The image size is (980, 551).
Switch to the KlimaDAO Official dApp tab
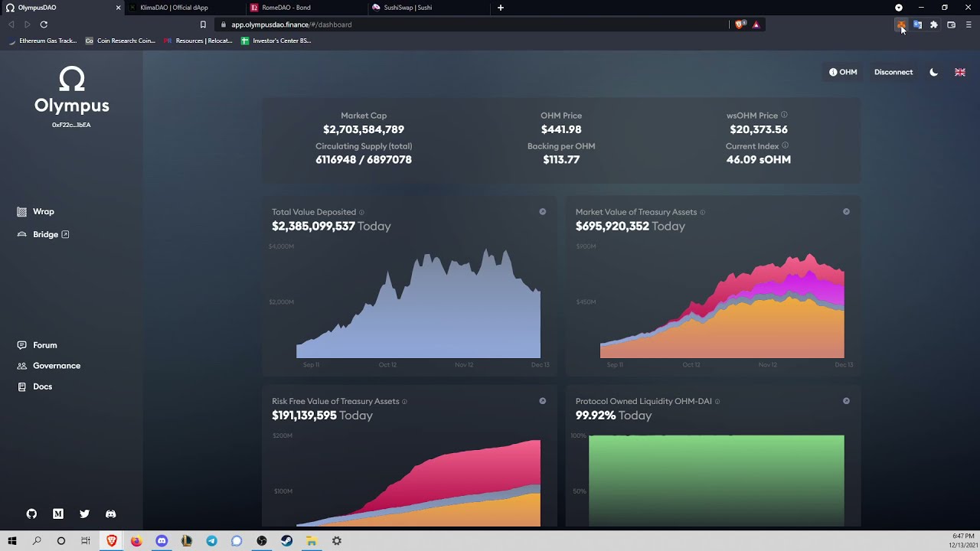185,8
